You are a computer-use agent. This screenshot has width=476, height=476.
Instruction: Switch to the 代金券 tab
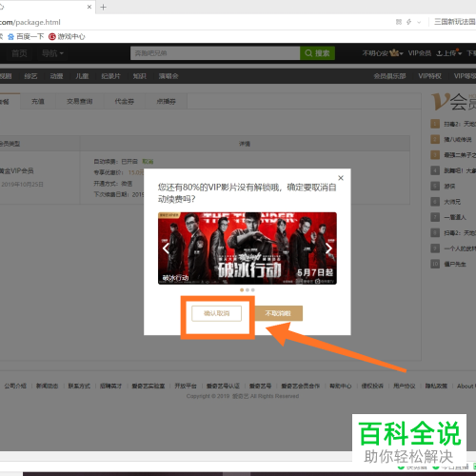point(125,101)
